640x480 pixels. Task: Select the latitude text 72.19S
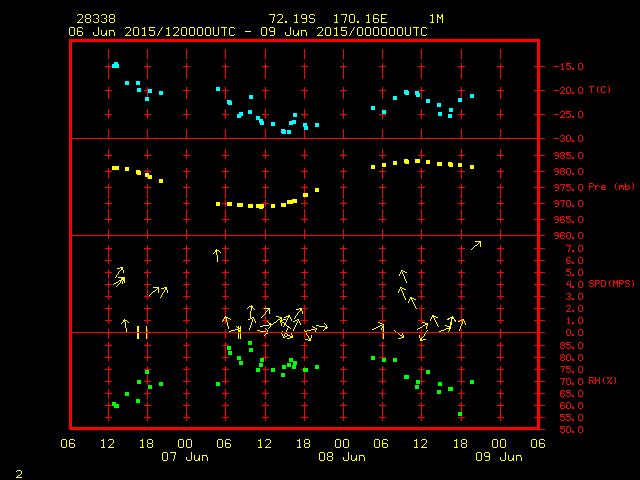(x=292, y=19)
